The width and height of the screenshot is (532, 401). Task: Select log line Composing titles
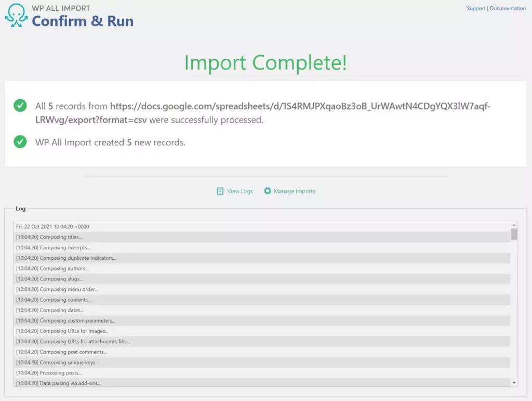tap(262, 237)
